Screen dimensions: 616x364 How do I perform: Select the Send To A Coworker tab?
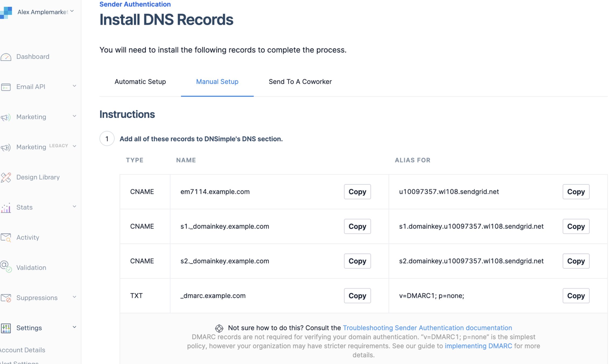300,81
